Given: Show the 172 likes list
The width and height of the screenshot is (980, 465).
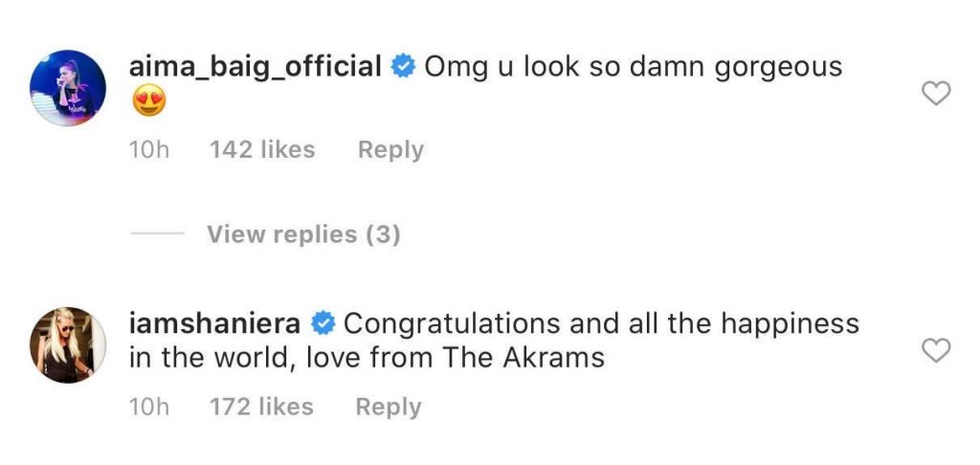Looking at the screenshot, I should (x=261, y=407).
